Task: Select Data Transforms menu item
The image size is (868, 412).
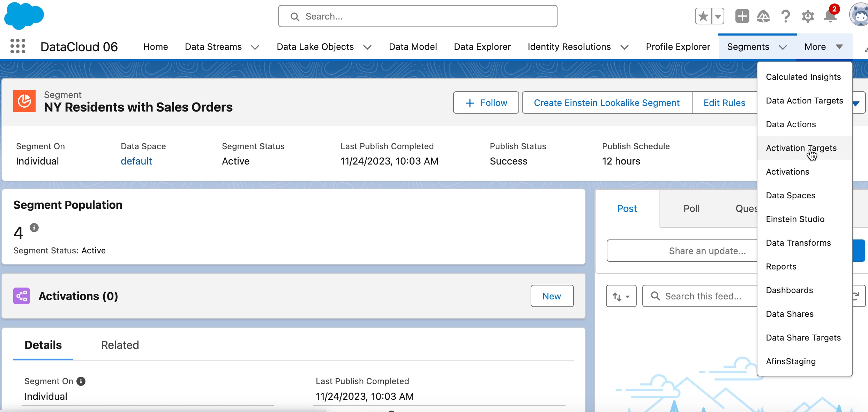Action: [x=805, y=243]
